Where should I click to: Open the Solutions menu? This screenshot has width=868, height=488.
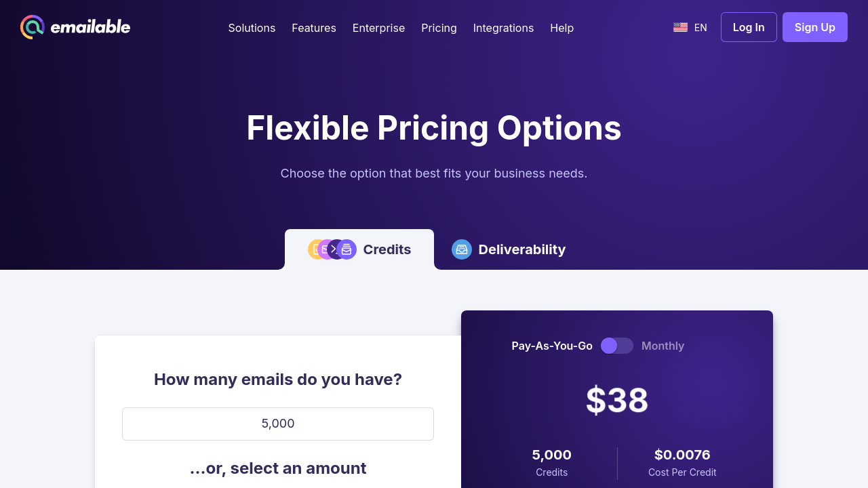point(252,28)
